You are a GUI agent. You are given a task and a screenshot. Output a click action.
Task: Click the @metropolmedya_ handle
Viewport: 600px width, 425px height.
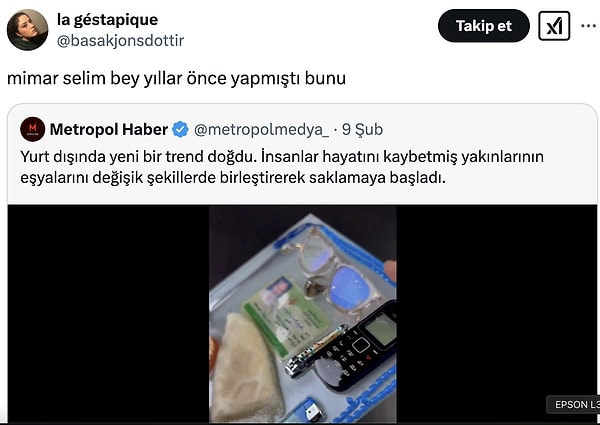(x=261, y=129)
